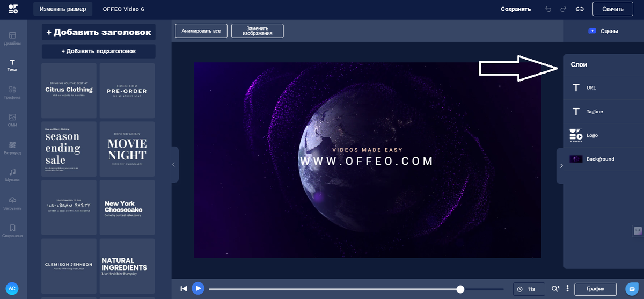Play the video preview

pos(198,289)
